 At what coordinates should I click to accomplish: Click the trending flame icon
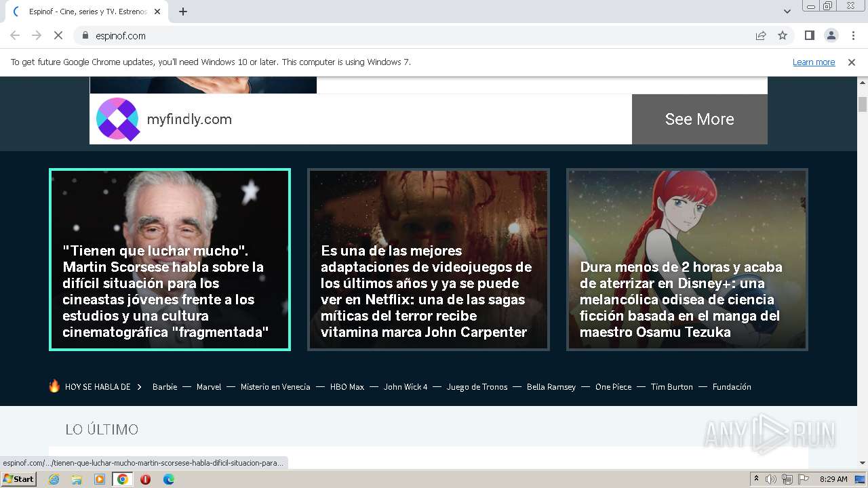(54, 386)
